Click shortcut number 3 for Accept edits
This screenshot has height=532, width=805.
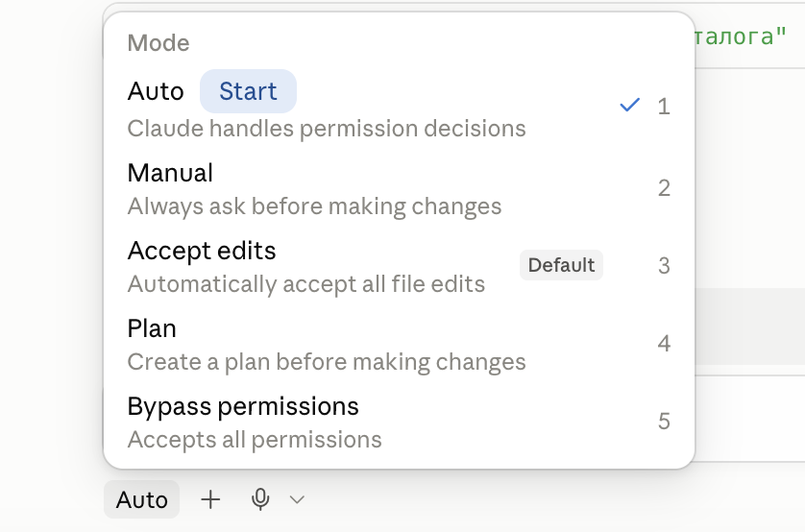click(665, 266)
